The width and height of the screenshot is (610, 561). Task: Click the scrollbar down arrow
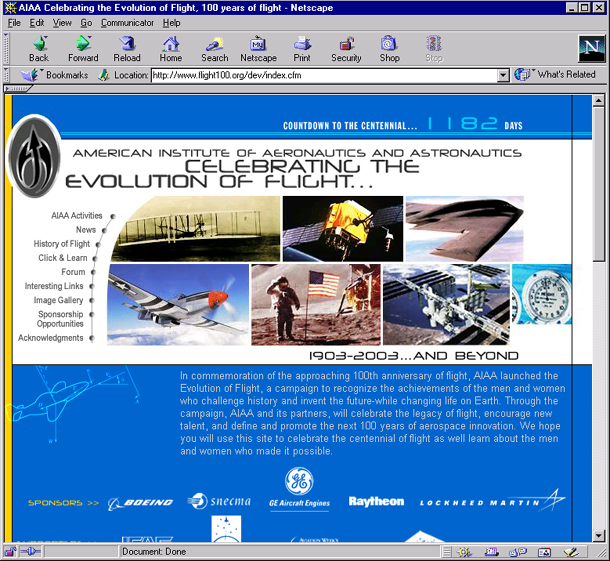click(x=599, y=536)
